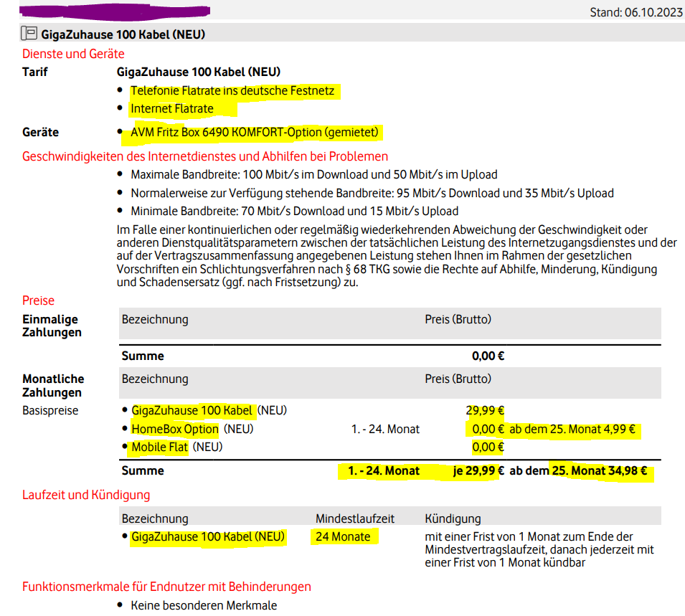
Task: Click the bold '1. - 24. Monat' in Summe row
Action: (384, 470)
